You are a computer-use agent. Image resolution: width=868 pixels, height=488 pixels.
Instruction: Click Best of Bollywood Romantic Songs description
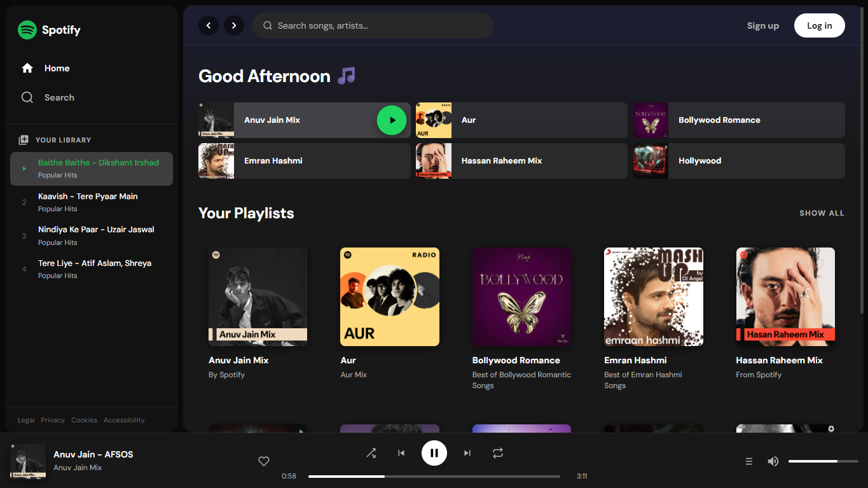coord(521,380)
